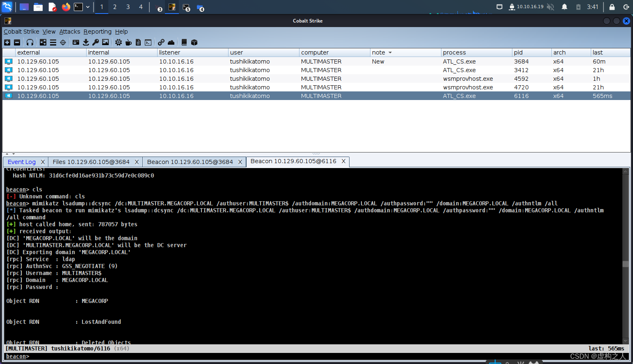Open downloaded files icon
The image size is (633, 364).
point(86,42)
